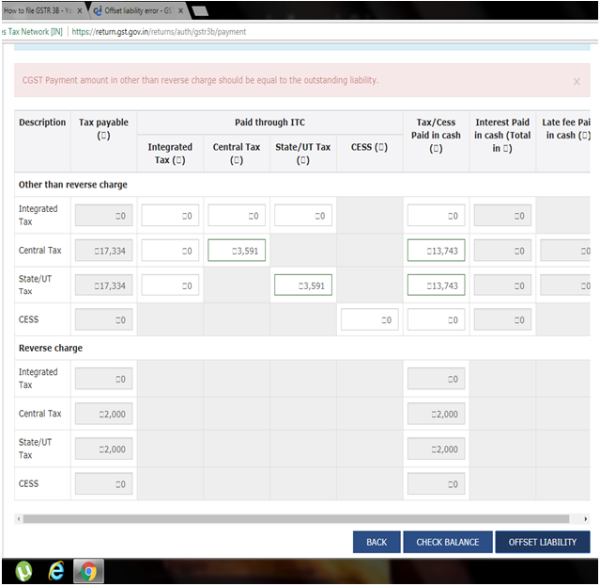Close the 'Offset liability error' tab
This screenshot has width=600, height=586.
(x=181, y=10)
